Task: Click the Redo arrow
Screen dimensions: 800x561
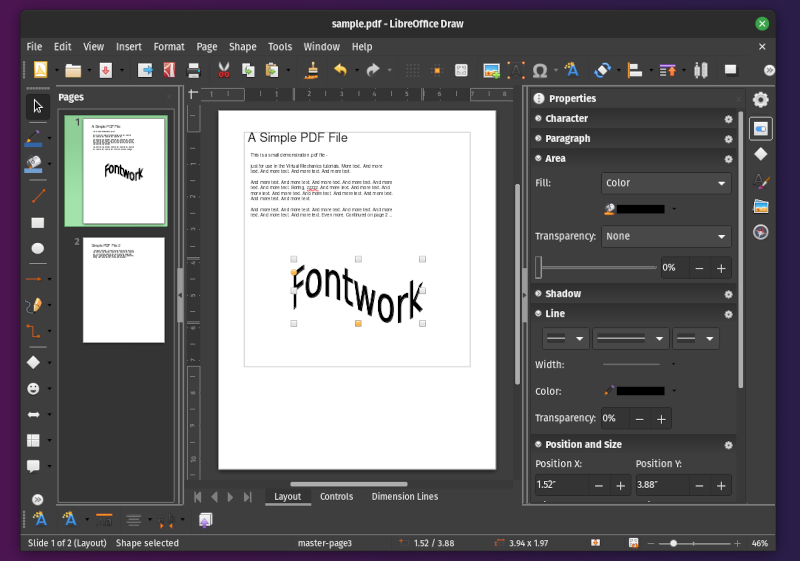Action: pos(373,70)
